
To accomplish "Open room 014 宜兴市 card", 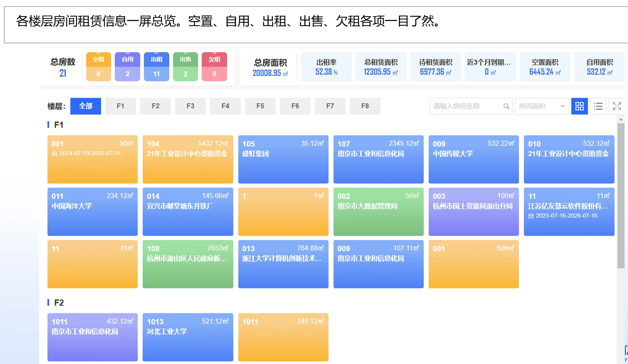I will pos(188,212).
